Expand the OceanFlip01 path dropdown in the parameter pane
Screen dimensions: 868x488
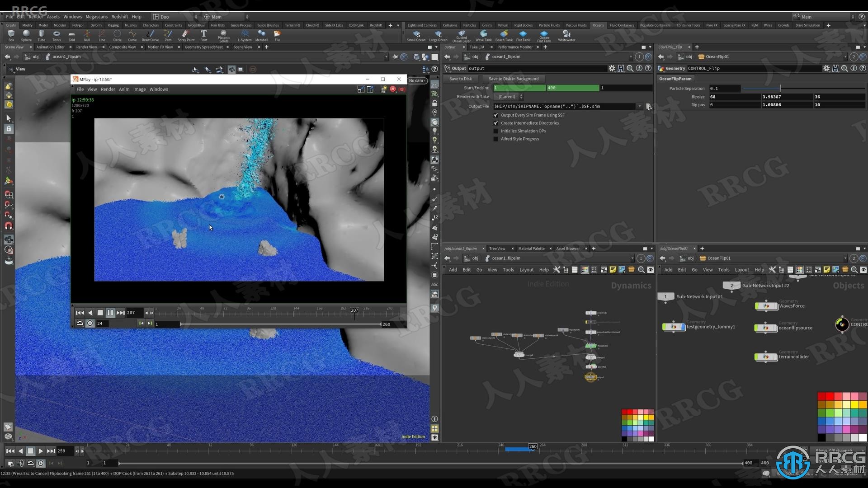845,57
